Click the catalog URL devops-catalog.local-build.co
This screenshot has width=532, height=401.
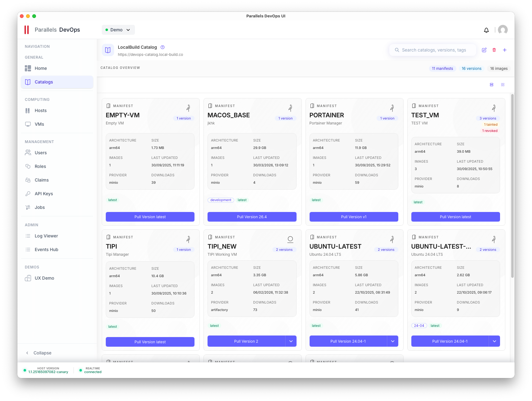[x=150, y=55]
